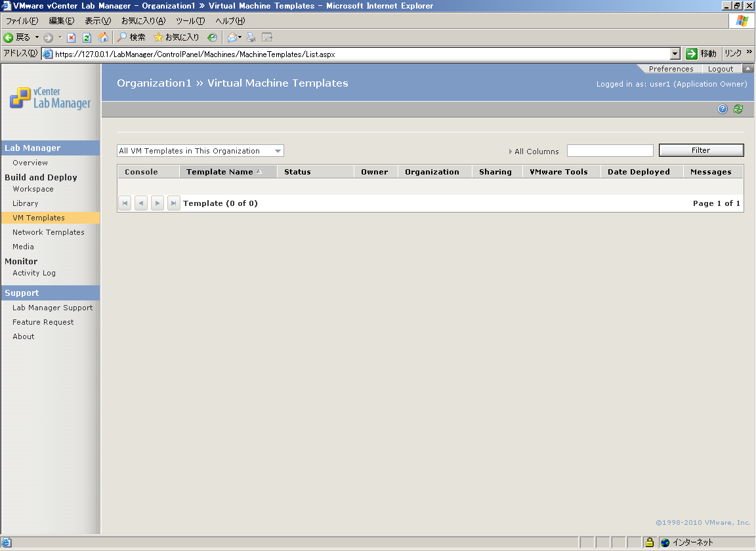Click the IE Refresh page icon

click(x=87, y=37)
